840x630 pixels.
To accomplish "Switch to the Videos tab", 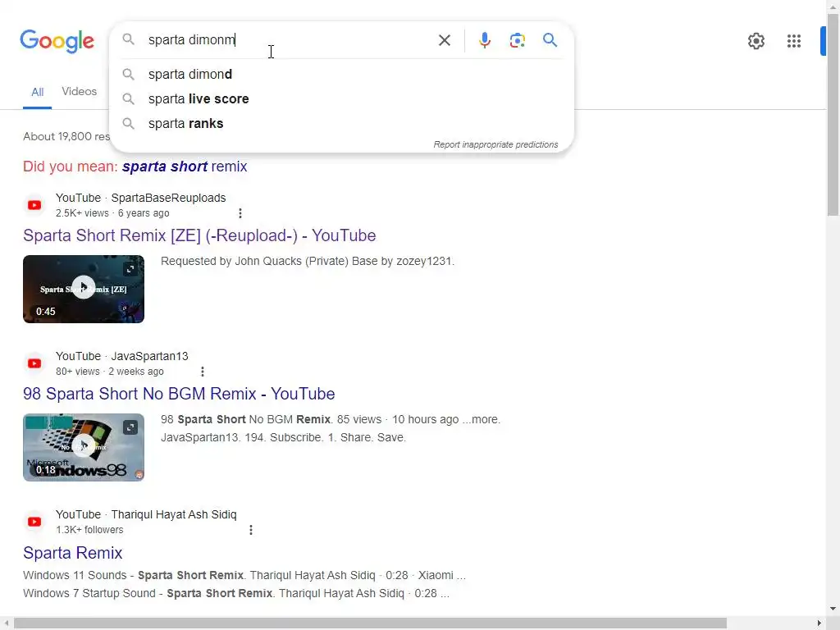I will coord(80,91).
